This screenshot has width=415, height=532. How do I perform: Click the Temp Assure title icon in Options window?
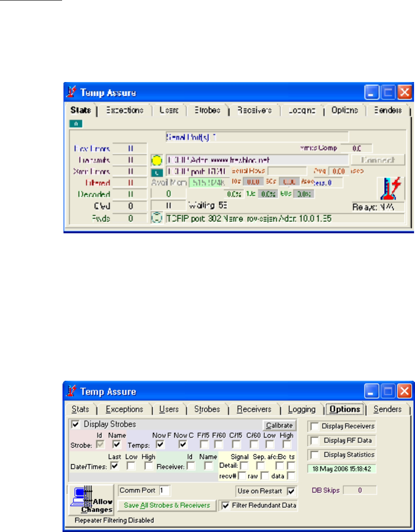coord(71,392)
